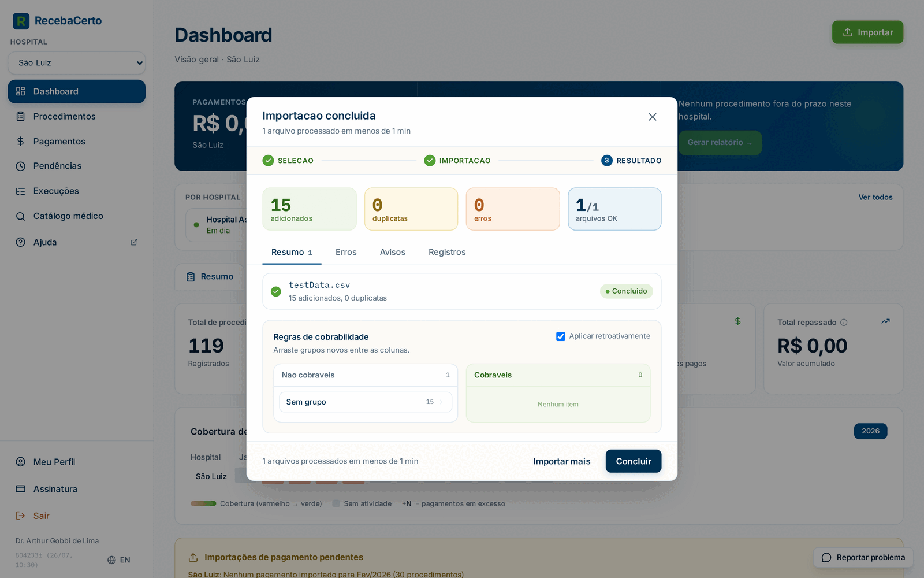Screen dimensions: 924x578
Task: Click the Concluir button
Action: 634,461
